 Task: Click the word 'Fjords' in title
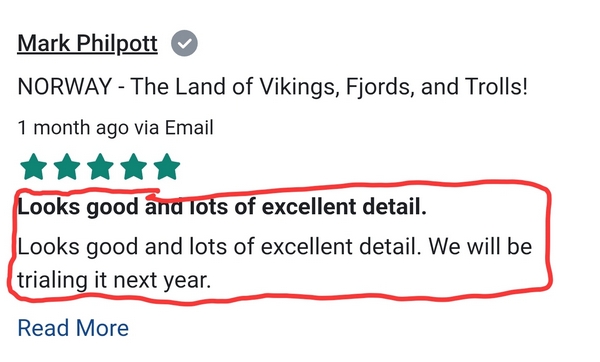(x=380, y=87)
